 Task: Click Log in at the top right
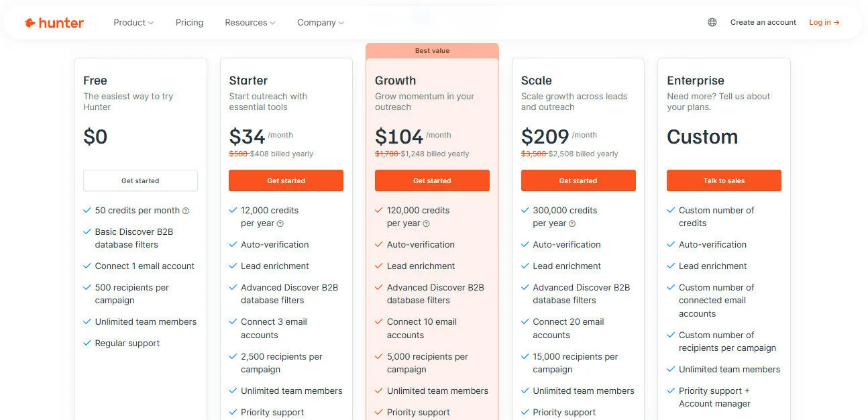(824, 22)
